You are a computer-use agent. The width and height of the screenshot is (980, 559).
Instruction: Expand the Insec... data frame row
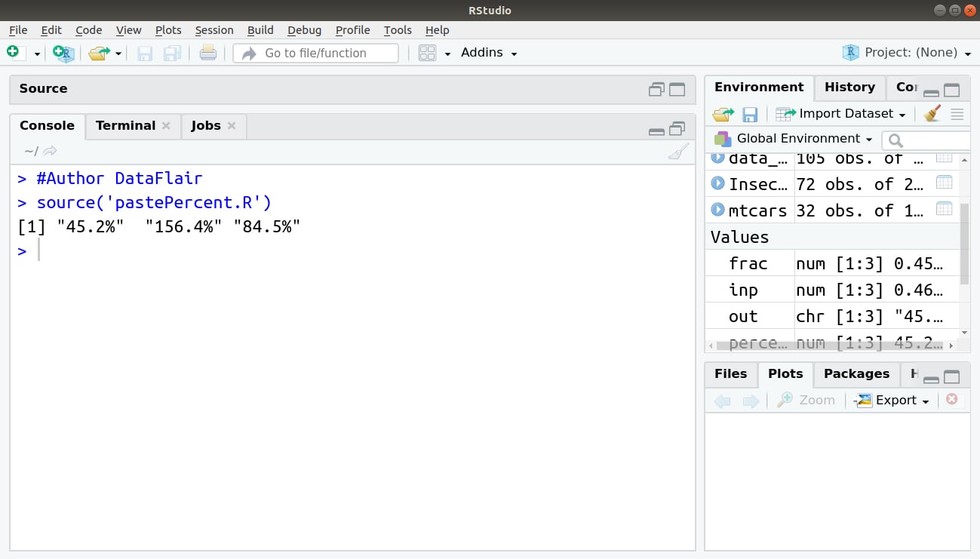coord(718,183)
